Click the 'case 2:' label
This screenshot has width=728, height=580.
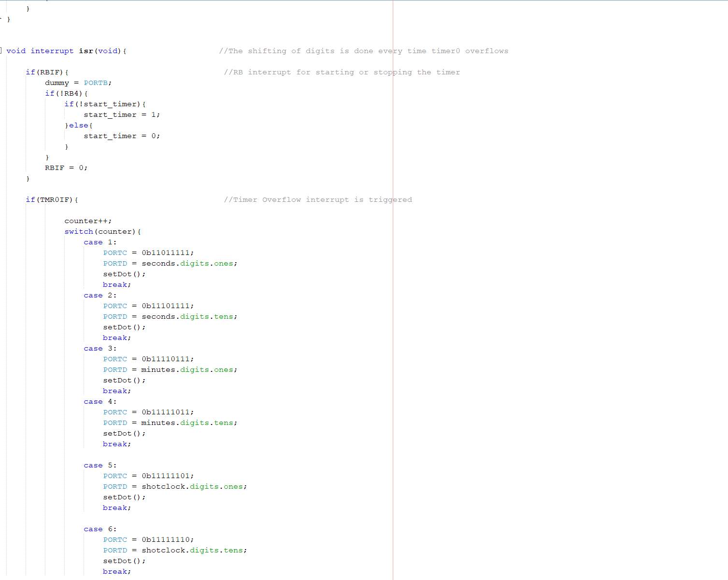click(x=100, y=295)
